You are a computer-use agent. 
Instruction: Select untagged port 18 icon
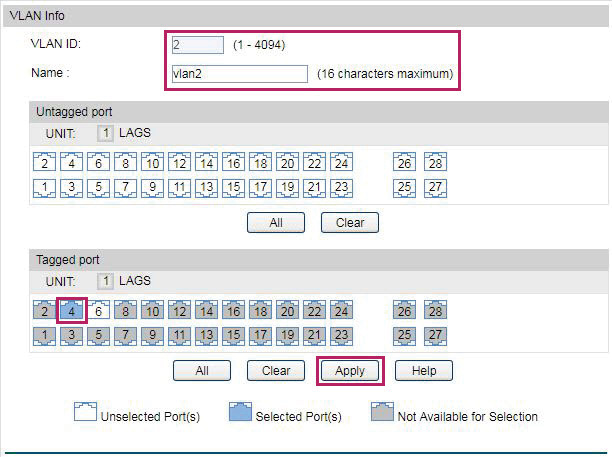tap(260, 162)
